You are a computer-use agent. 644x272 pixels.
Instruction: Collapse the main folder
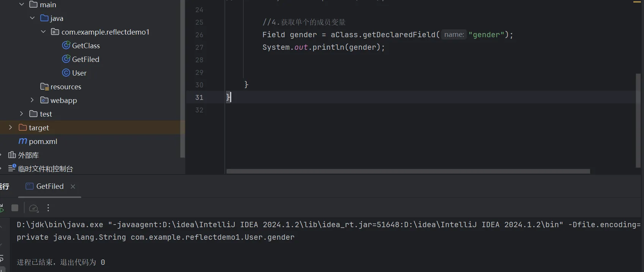[x=22, y=5]
